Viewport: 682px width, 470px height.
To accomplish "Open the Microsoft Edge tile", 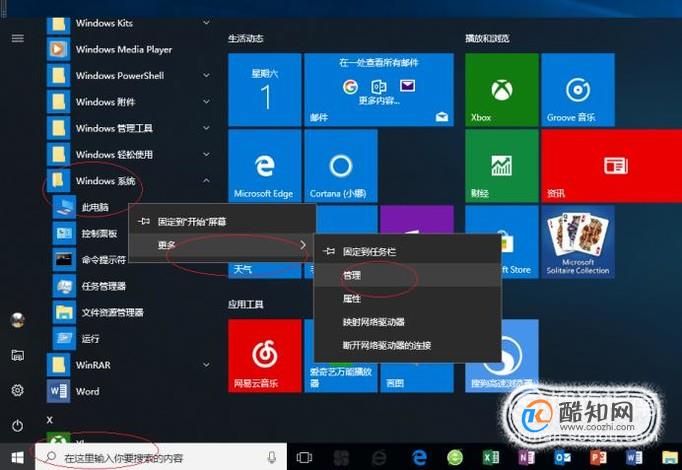I will pyautogui.click(x=264, y=166).
